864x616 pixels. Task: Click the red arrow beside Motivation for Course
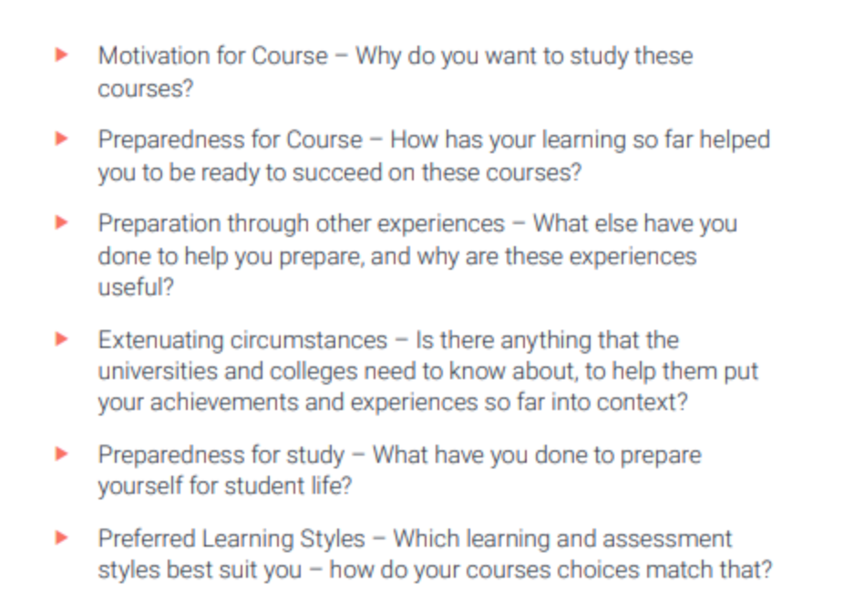pos(61,55)
